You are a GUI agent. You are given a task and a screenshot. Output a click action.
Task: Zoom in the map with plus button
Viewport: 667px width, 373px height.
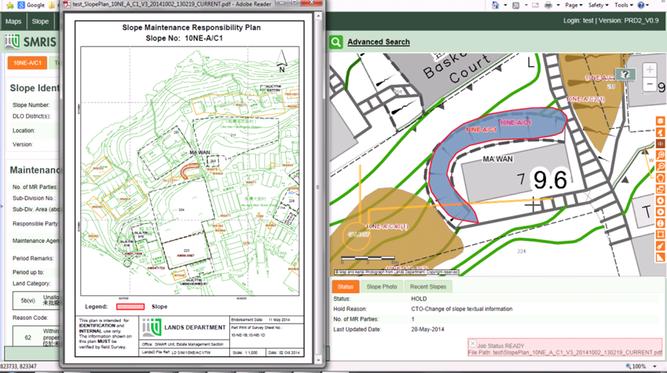(650, 69)
